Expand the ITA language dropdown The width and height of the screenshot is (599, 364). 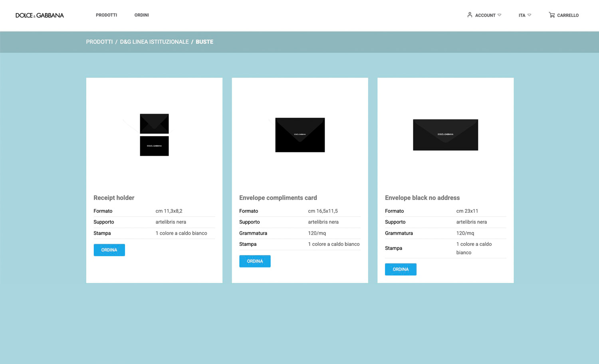tap(525, 15)
